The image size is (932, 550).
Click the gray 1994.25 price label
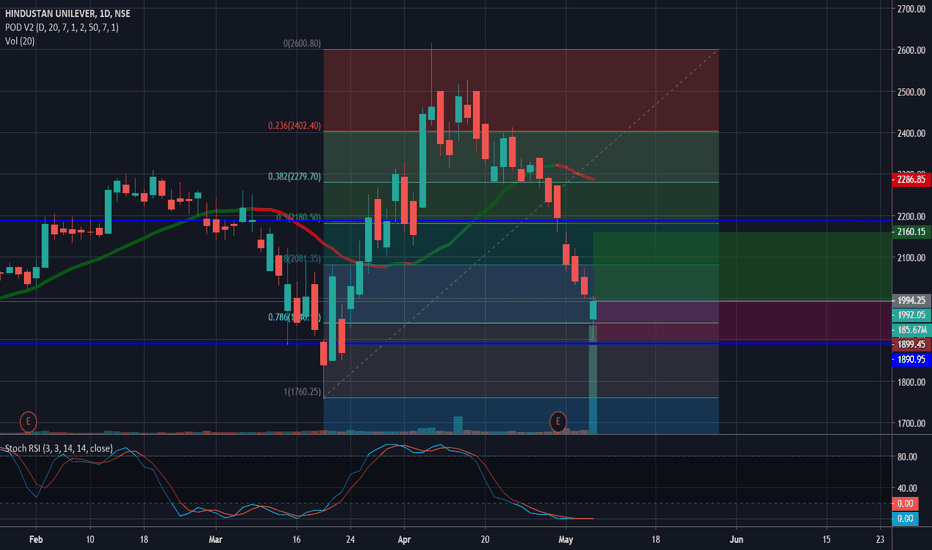[911, 301]
